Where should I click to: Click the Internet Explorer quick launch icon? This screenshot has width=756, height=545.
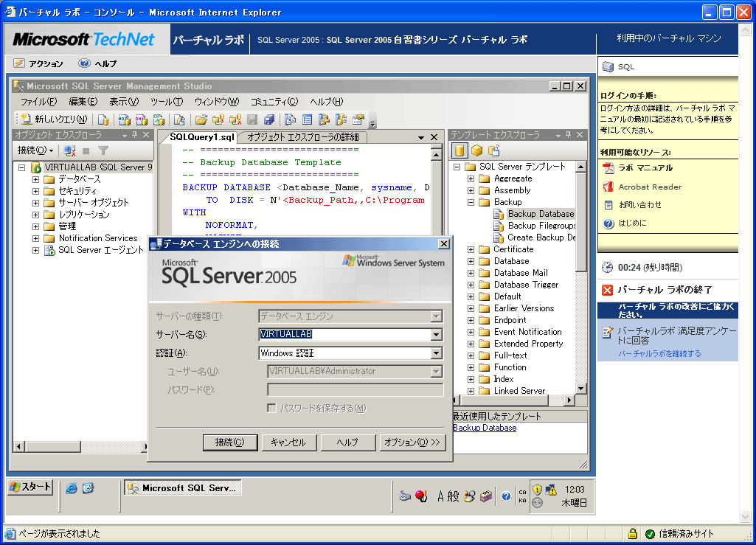(x=72, y=488)
